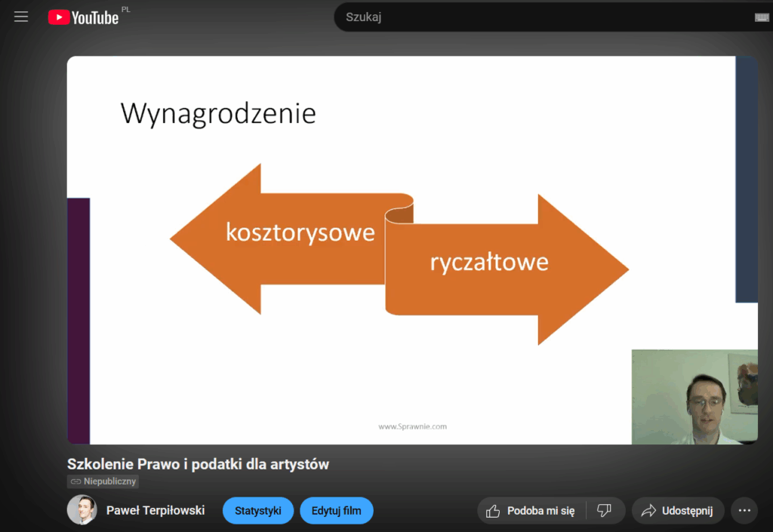The image size is (773, 532).
Task: Click the www.Sprawnie.com text on slide
Action: (x=412, y=426)
